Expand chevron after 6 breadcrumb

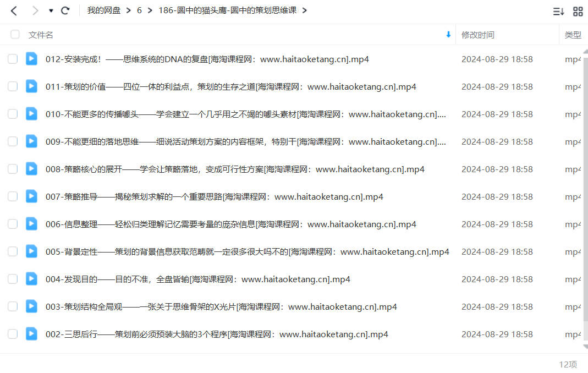click(150, 10)
